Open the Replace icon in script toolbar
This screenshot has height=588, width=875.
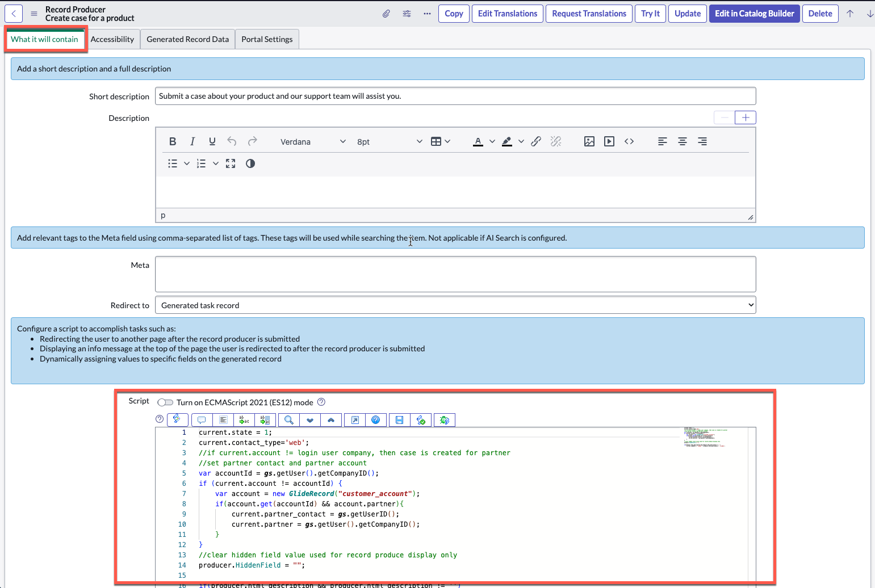[244, 420]
